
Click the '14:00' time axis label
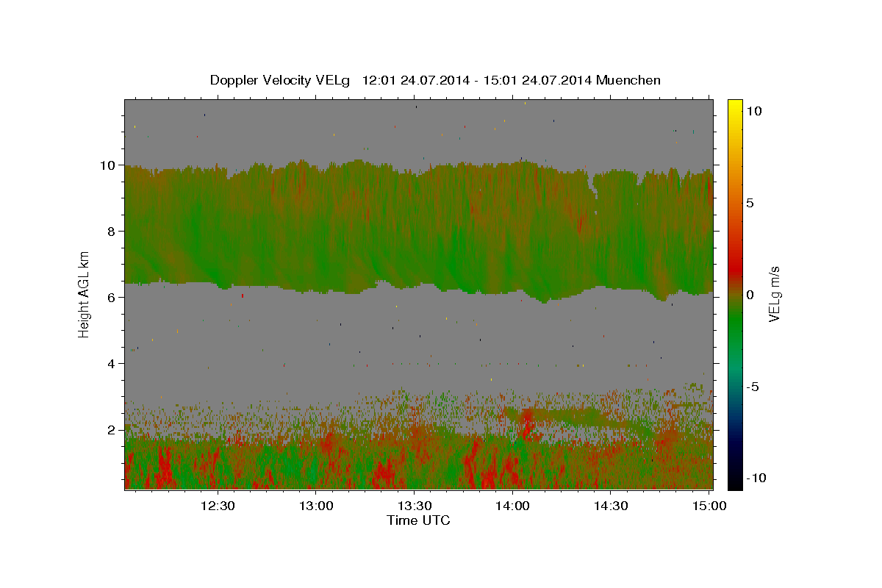pos(512,506)
